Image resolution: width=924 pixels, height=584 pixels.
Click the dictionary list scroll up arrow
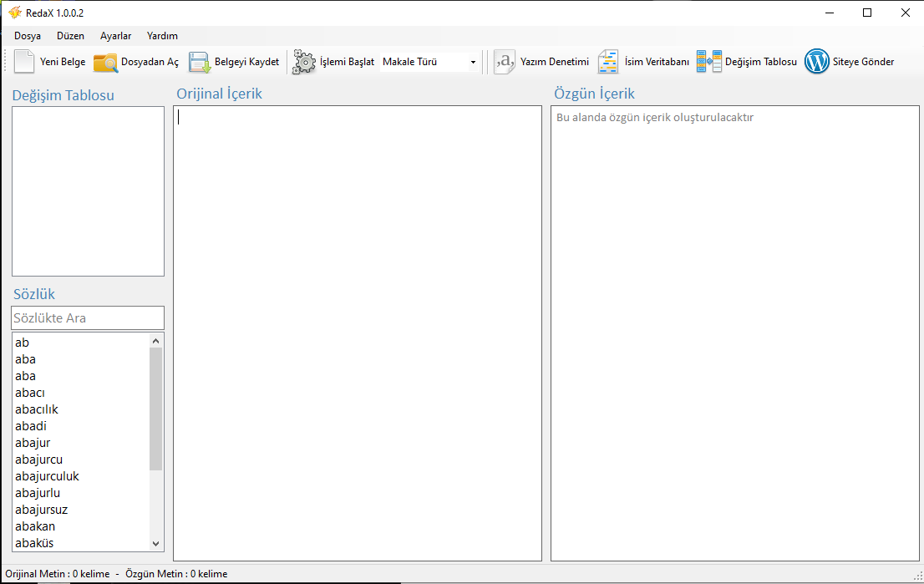(x=155, y=341)
